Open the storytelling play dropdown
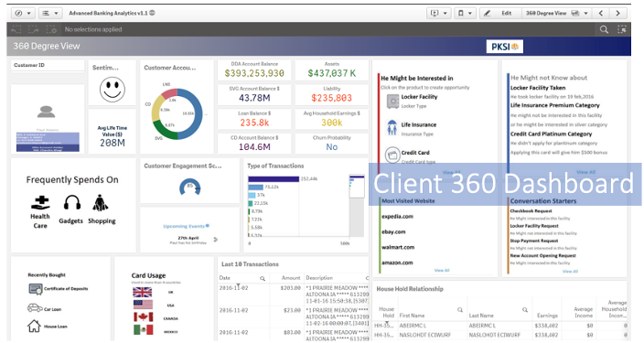This screenshot has height=343, width=644. click(x=439, y=13)
